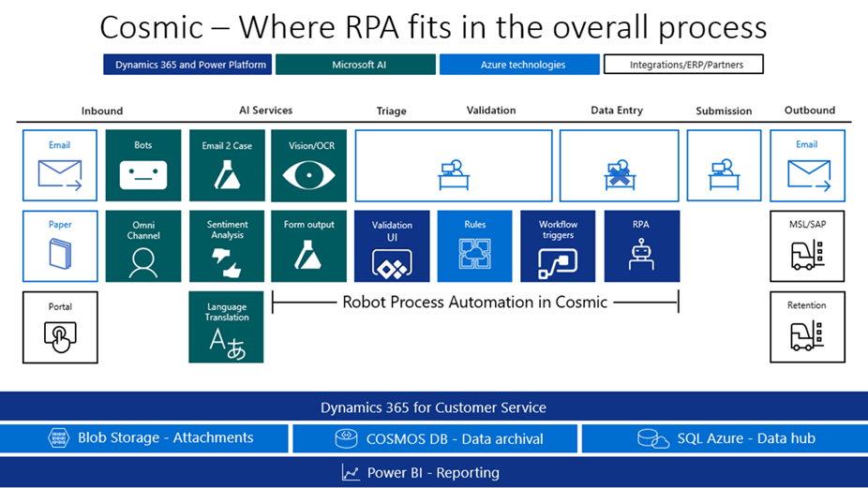Select the Microsoft AI legend box
The width and height of the screenshot is (868, 488).
(356, 65)
